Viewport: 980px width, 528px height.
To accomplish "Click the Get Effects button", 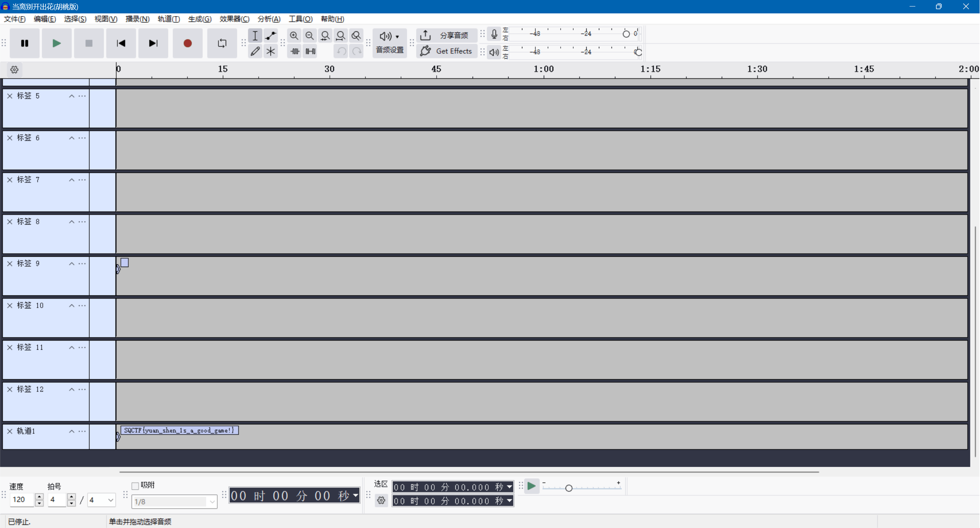I will [447, 51].
